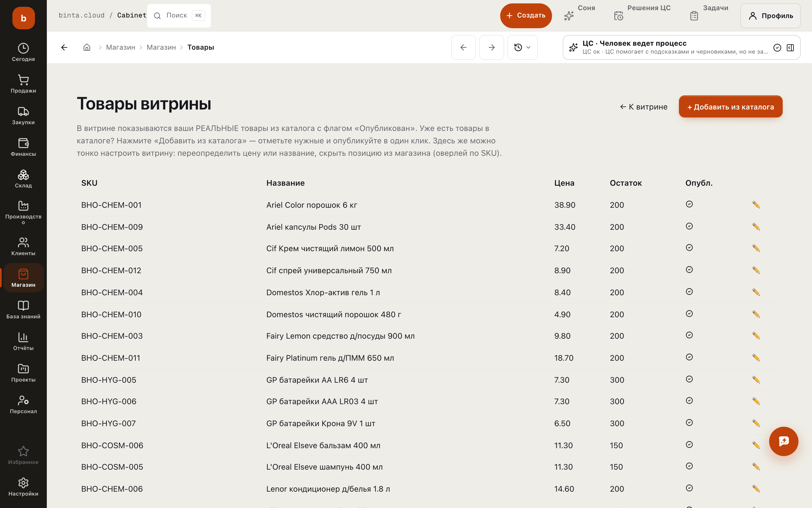812x508 pixels.
Task: Open the Сегодня section in sidebar
Action: click(23, 52)
